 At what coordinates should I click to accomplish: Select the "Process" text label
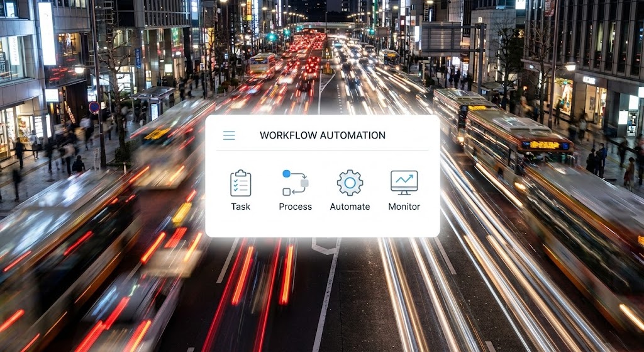tap(295, 207)
